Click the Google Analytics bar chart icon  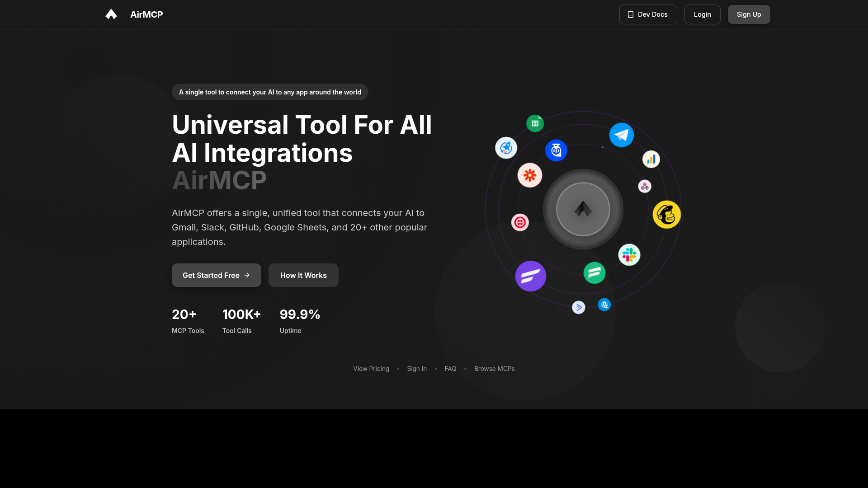click(x=651, y=159)
